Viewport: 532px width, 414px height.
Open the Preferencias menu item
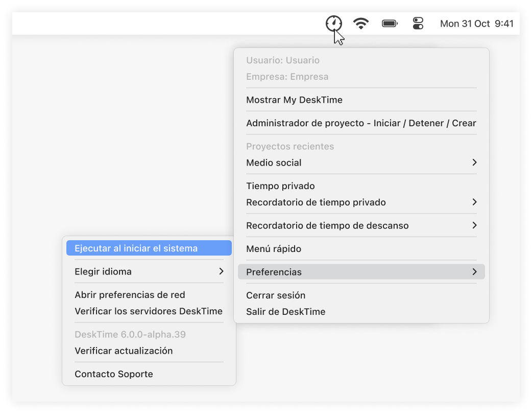coord(361,272)
